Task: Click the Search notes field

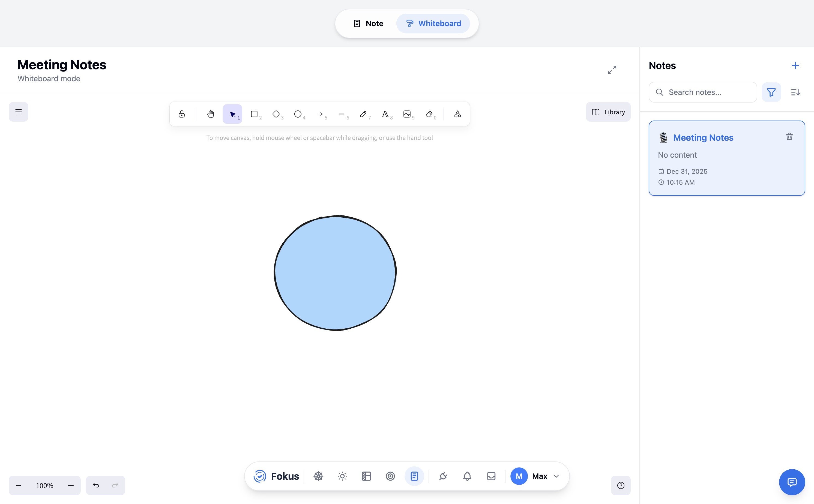Action: pos(703,92)
